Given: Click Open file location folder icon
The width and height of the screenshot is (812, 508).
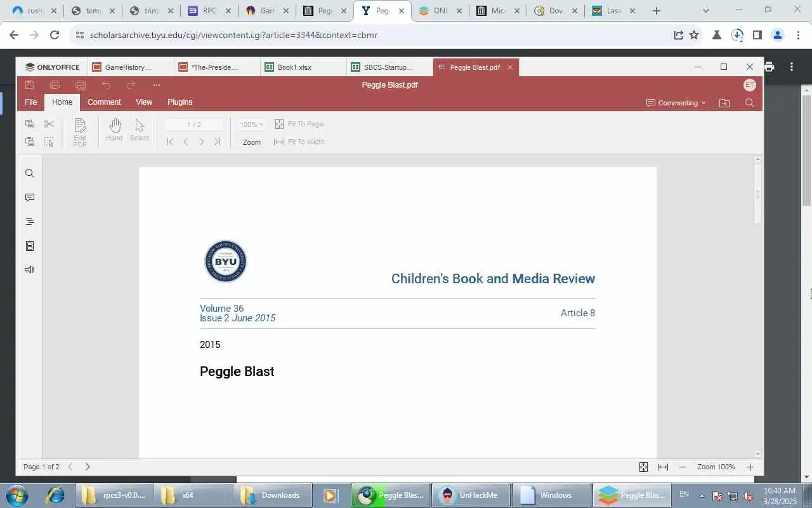Looking at the screenshot, I should (724, 103).
